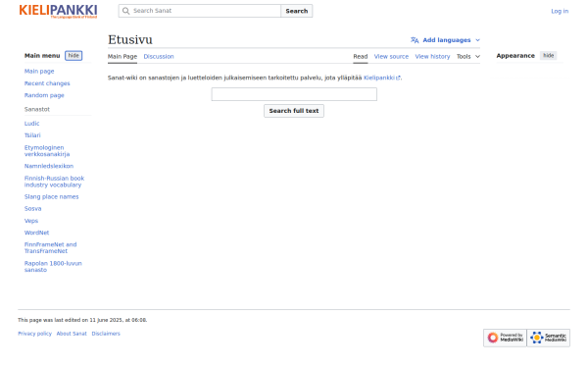588x368 pixels.
Task: Open the Tsilari glossary link
Action: (x=32, y=135)
